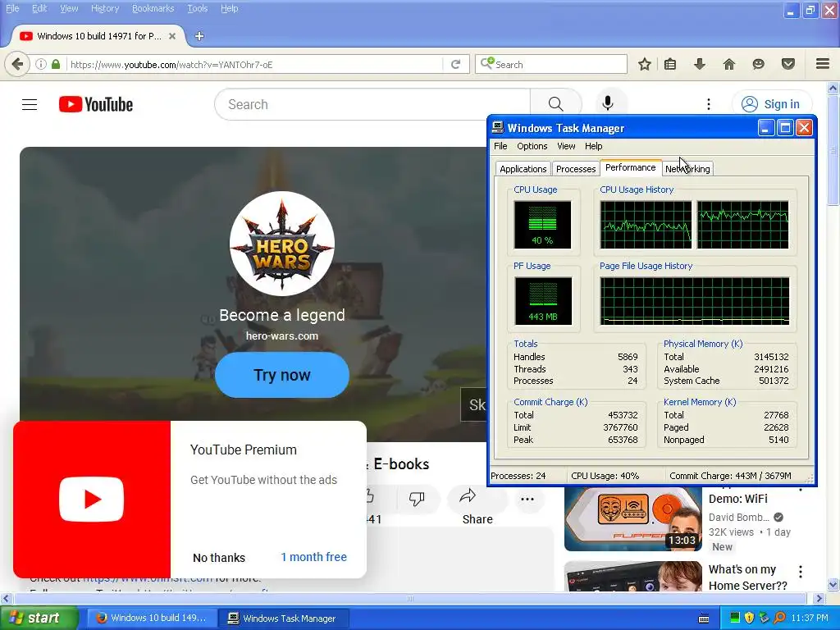Click the security shield icon in system tray
840x630 pixels.
tap(749, 618)
